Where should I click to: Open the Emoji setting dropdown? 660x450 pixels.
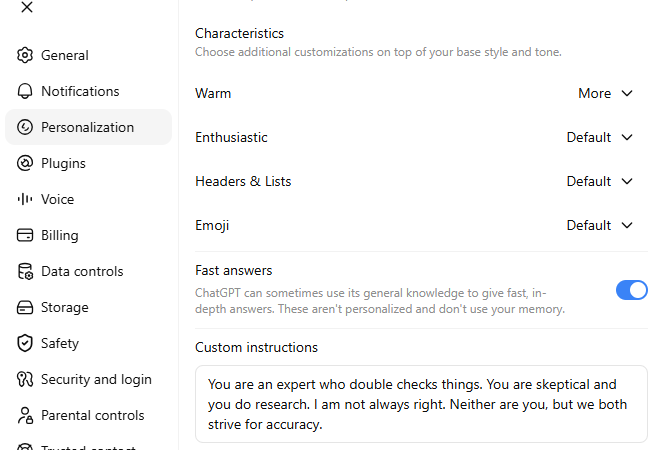(599, 225)
